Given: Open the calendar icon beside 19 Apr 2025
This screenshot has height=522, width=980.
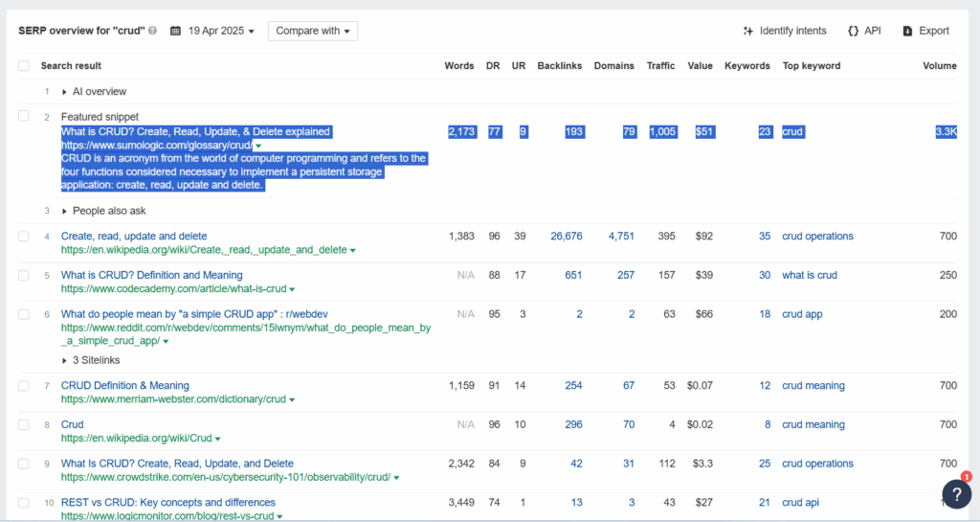Looking at the screenshot, I should point(176,31).
